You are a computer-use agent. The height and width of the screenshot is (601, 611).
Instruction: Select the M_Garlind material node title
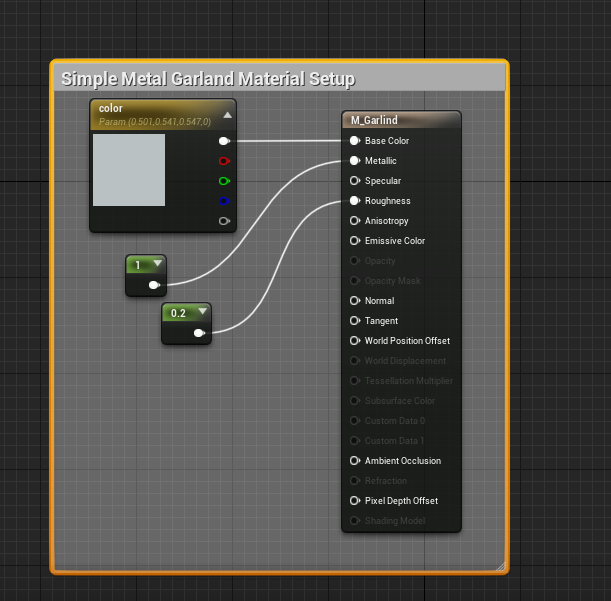tap(374, 120)
